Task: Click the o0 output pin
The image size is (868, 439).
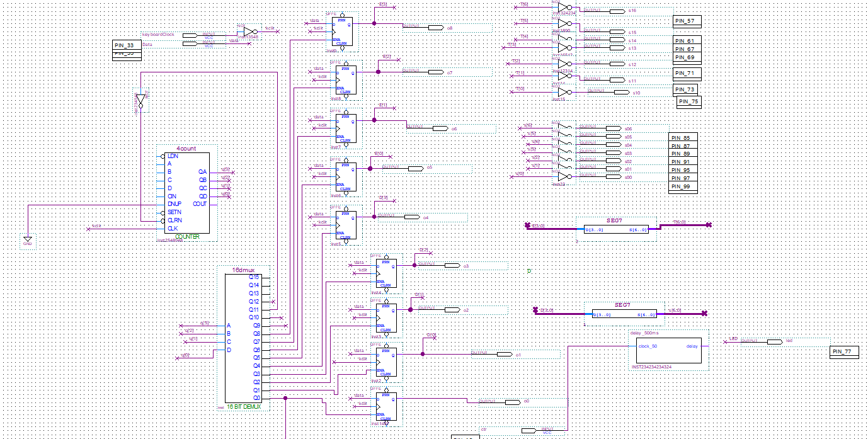Action: point(511,402)
